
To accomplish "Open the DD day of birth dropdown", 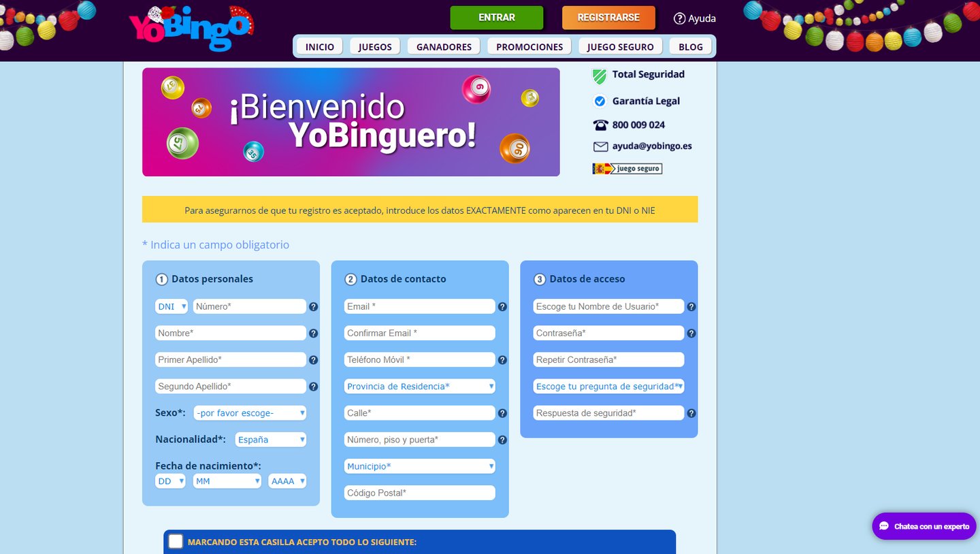I will tap(170, 480).
